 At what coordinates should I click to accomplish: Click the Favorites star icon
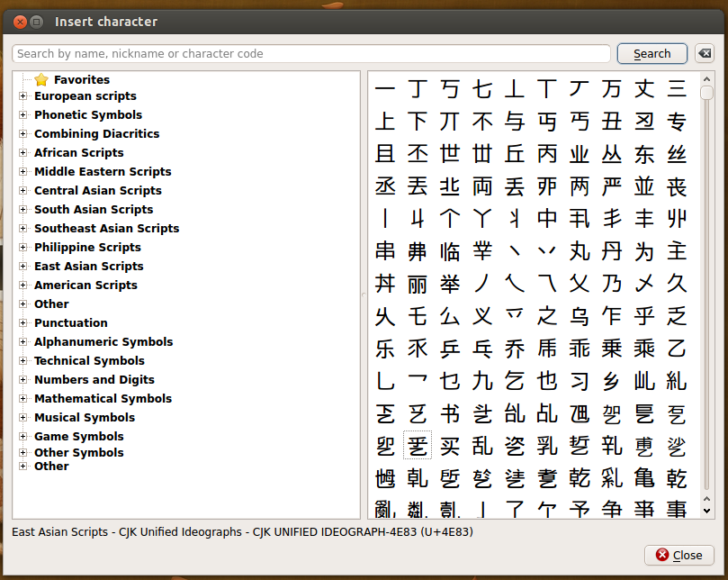click(x=40, y=80)
